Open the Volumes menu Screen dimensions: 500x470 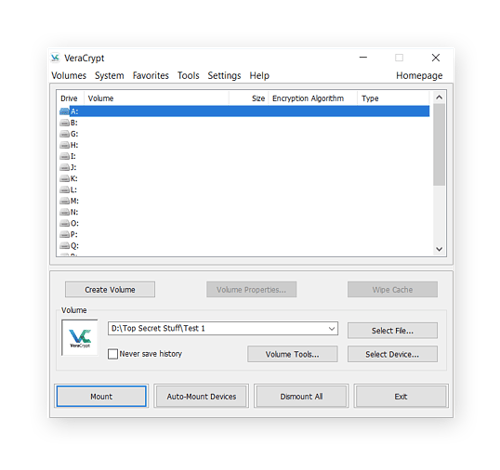pos(69,76)
